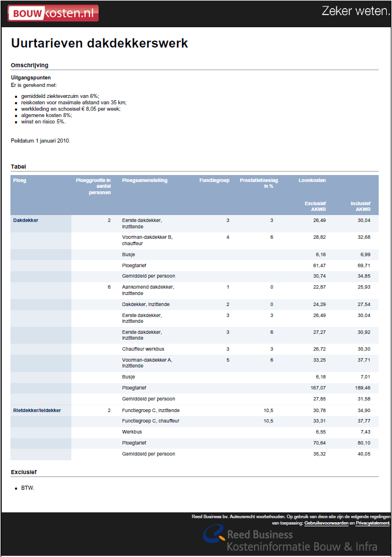Click the reiskosten maximale afstand bullet
Screen dimensions: 392x557
74,103
